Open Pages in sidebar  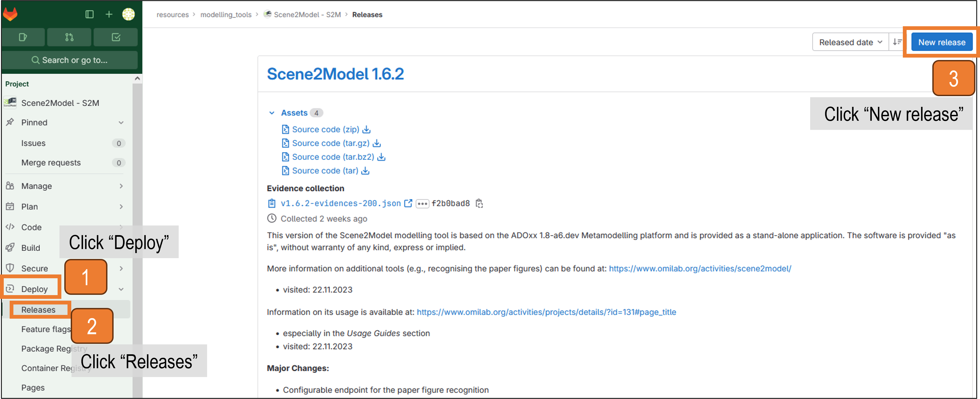click(x=33, y=387)
